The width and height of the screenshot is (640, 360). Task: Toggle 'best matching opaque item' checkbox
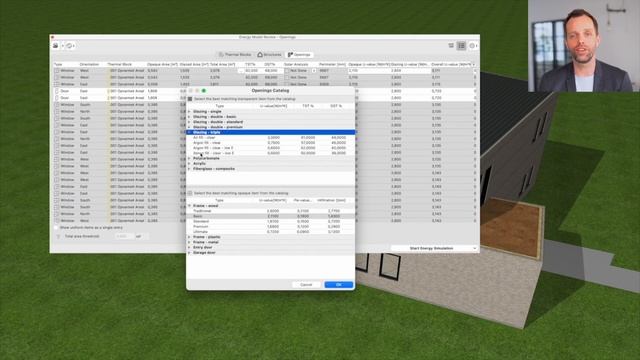190,193
